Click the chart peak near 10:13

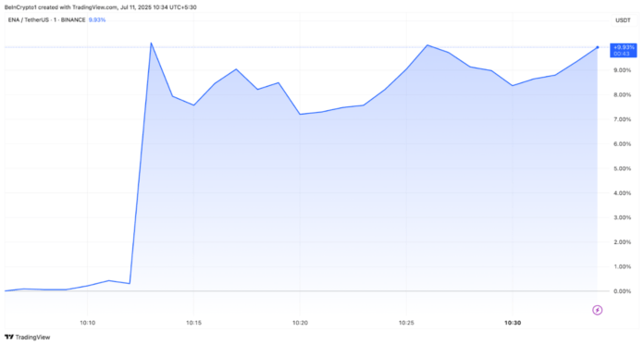click(151, 43)
